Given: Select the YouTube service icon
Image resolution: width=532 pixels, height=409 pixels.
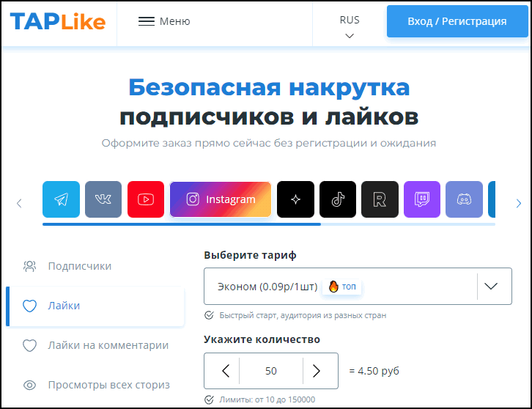Looking at the screenshot, I should pos(146,199).
